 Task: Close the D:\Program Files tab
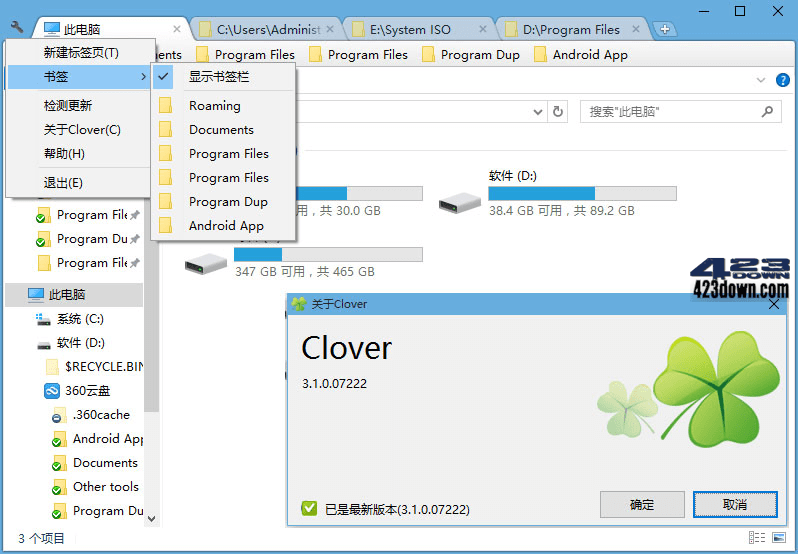point(636,29)
